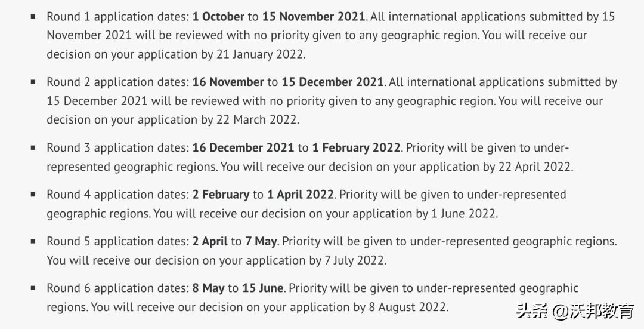This screenshot has height=329, width=644.
Task: Click the bold "15 November 2021" date
Action: (315, 16)
